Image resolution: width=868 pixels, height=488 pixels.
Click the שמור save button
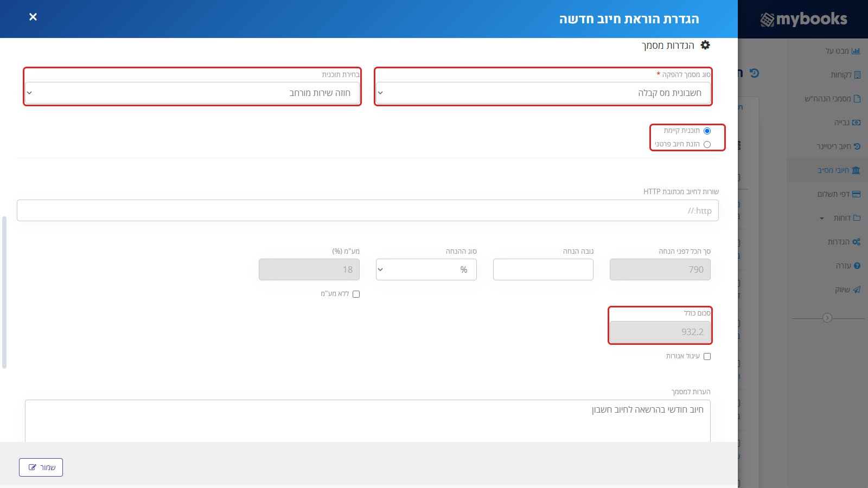click(41, 467)
